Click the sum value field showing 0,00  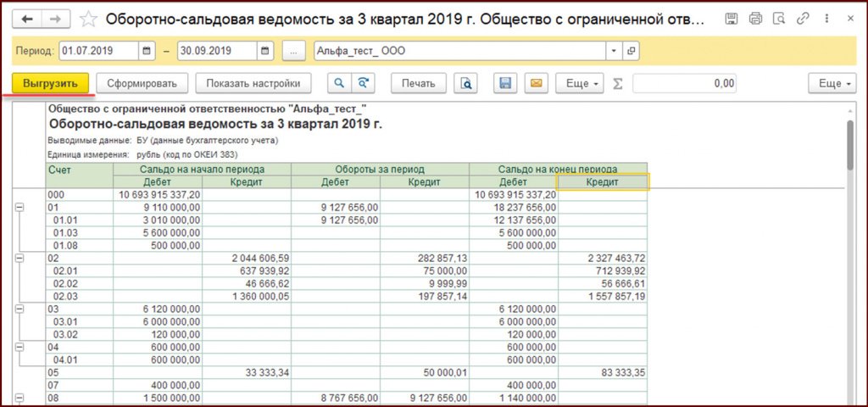684,83
